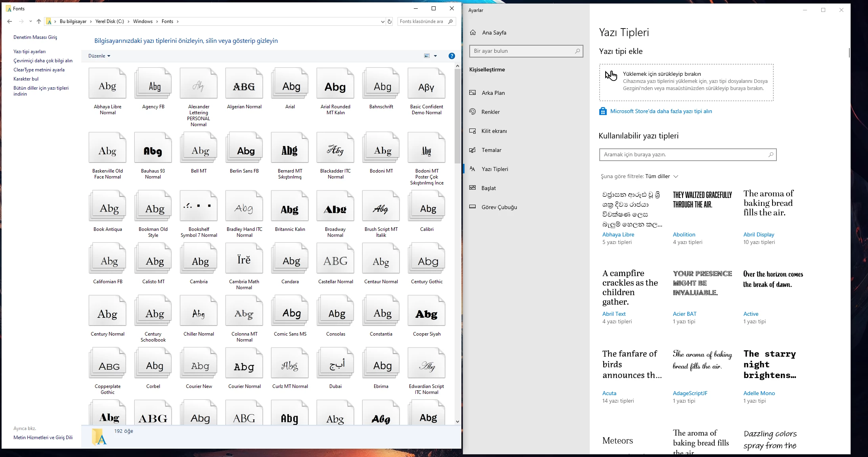The image size is (868, 457).
Task: Click the ClearType metnini ayarla link
Action: point(39,70)
